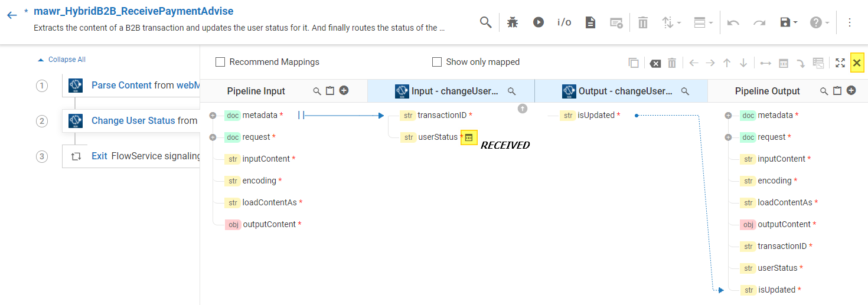
Task: Open the save options dropdown
Action: pyautogui.click(x=789, y=22)
